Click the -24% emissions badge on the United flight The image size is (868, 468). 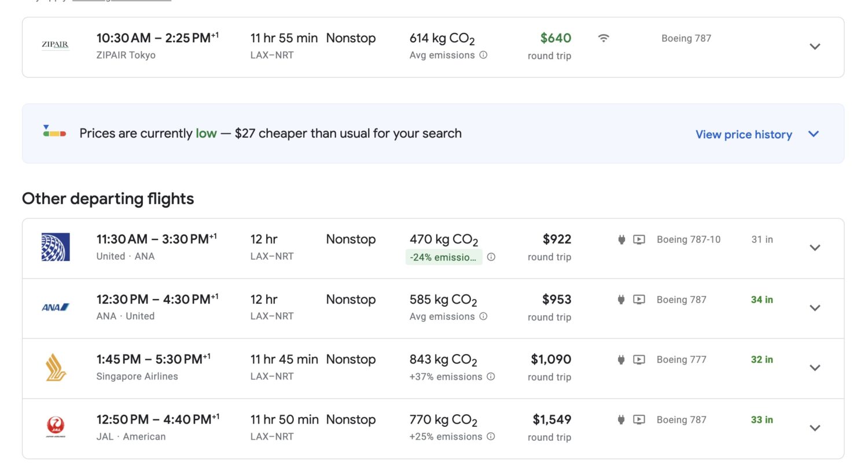tap(444, 257)
